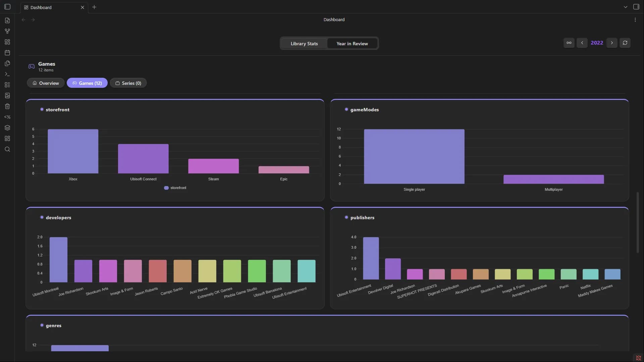
Task: Go to next year with right chevron
Action: [612, 43]
